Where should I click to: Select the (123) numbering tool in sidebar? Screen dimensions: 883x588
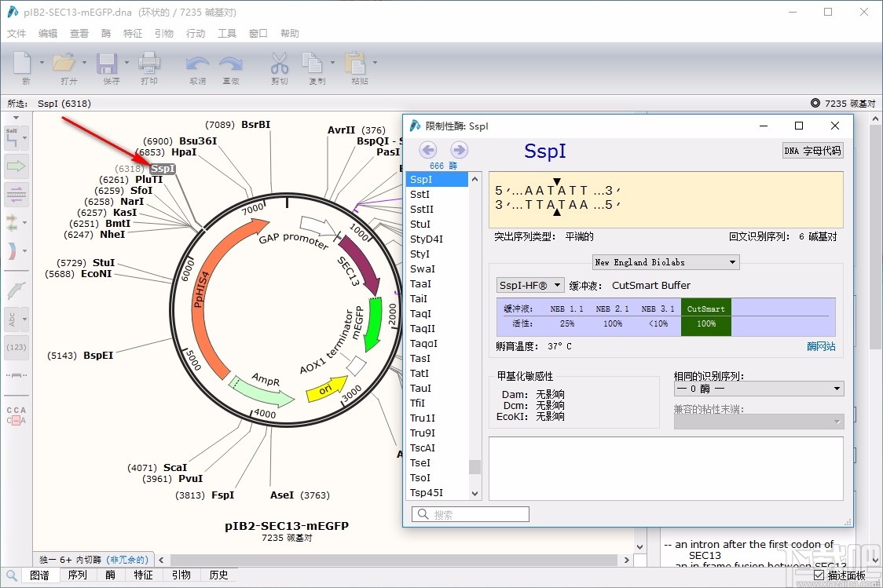[x=16, y=347]
